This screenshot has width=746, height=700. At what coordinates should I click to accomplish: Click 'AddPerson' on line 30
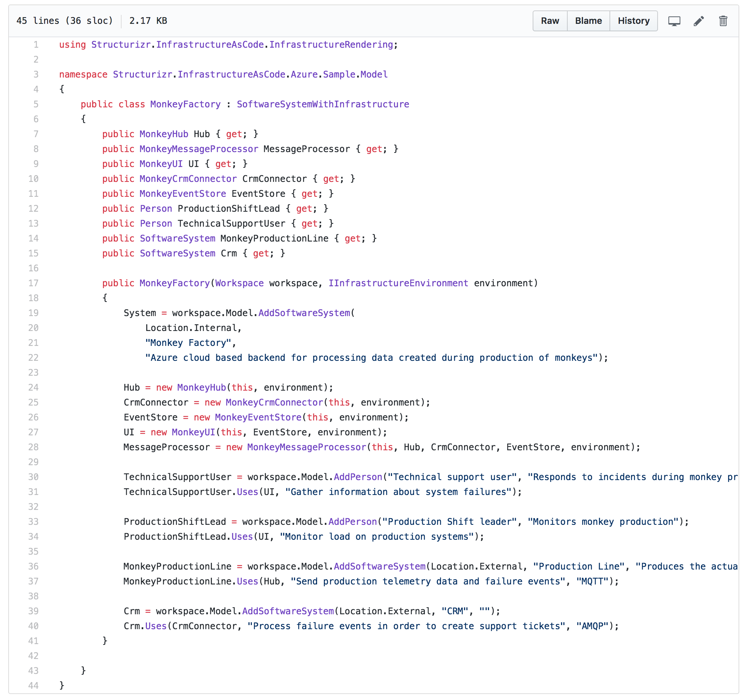(358, 477)
